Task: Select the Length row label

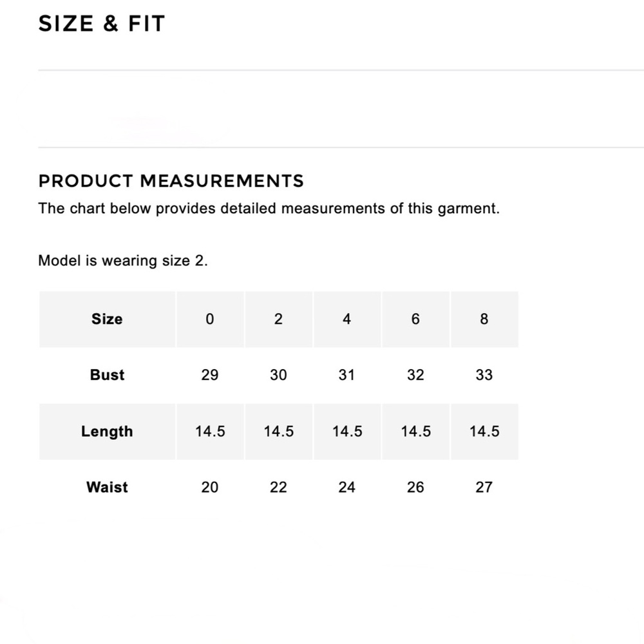Action: [107, 431]
